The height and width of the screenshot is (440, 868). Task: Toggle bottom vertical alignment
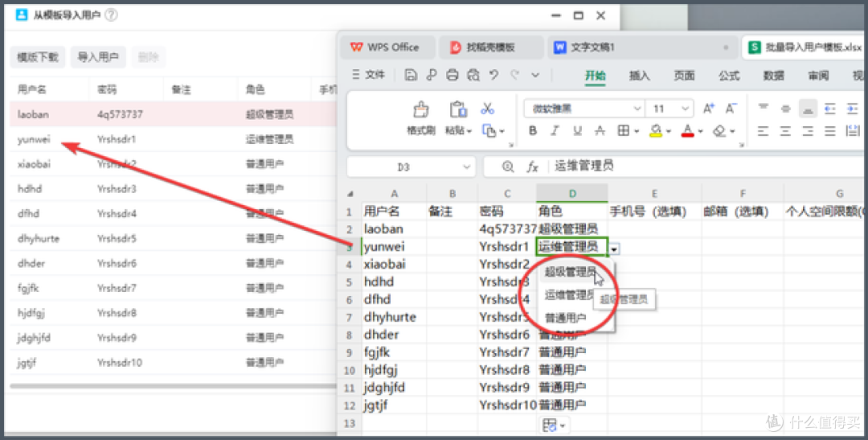click(x=808, y=109)
